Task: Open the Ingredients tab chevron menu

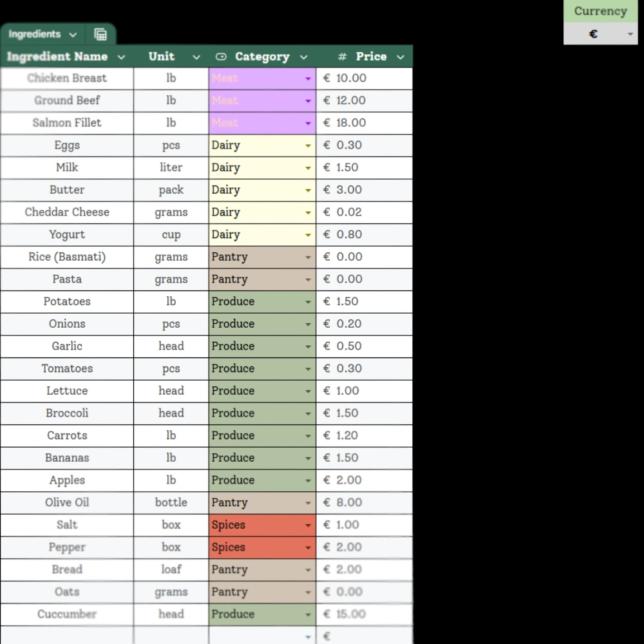Action: pos(73,35)
